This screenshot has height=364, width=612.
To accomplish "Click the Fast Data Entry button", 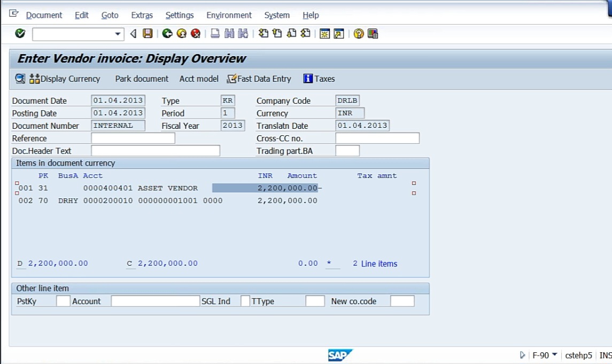I will point(259,79).
